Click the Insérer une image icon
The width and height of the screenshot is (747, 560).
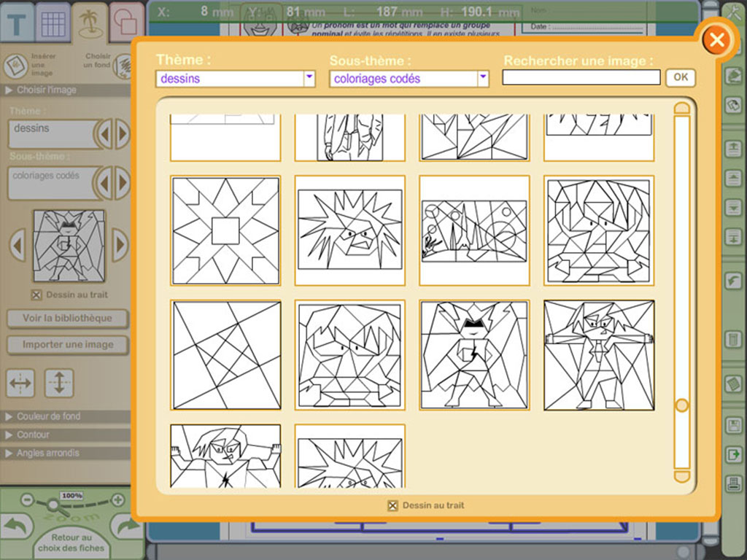(x=15, y=66)
